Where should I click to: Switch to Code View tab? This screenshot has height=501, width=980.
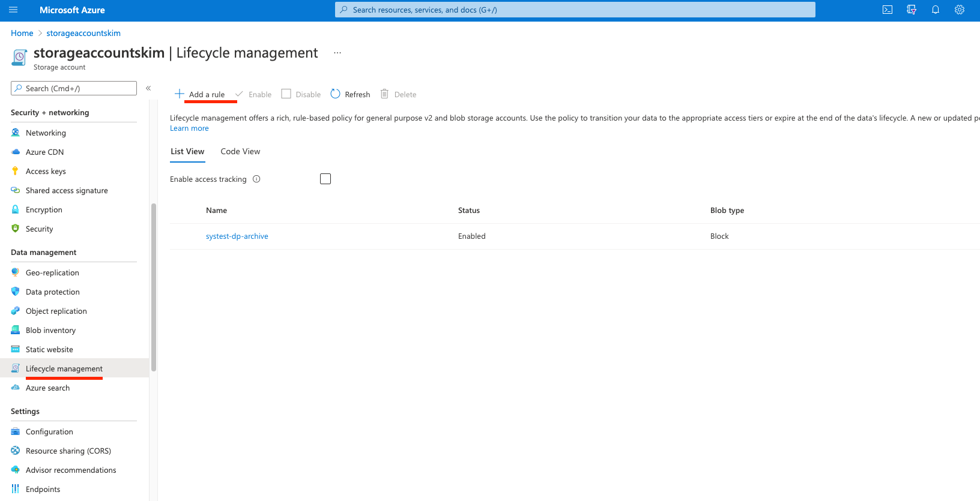point(240,152)
